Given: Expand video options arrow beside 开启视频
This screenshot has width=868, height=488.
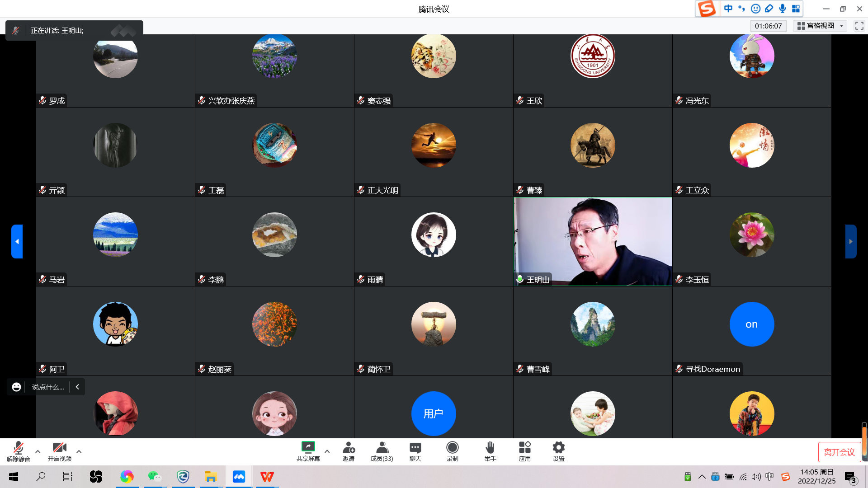Looking at the screenshot, I should pos(79,451).
